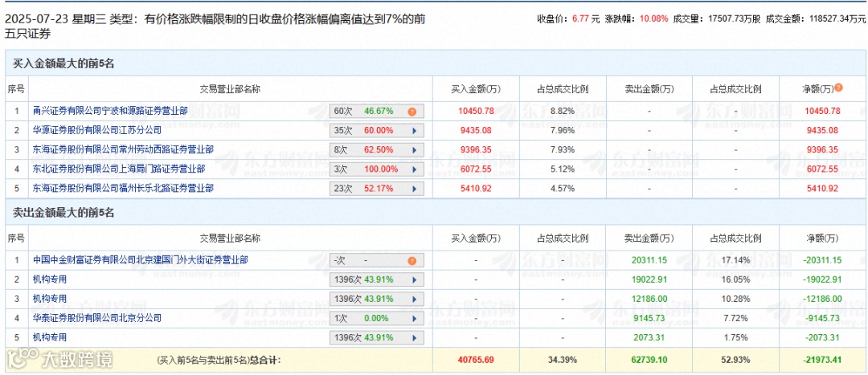Image resolution: width=868 pixels, height=375 pixels.
Task: Click the 7.72% sell ratio cell
Action: 735,318
